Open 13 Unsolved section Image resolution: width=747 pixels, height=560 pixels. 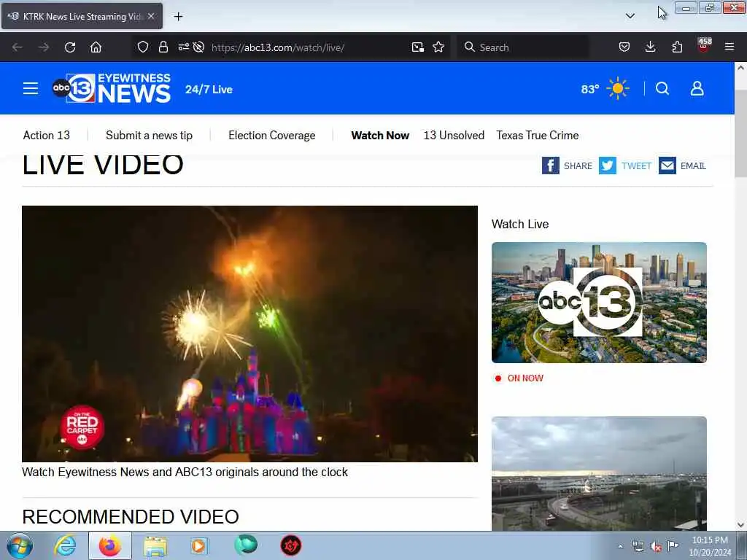[x=454, y=135]
